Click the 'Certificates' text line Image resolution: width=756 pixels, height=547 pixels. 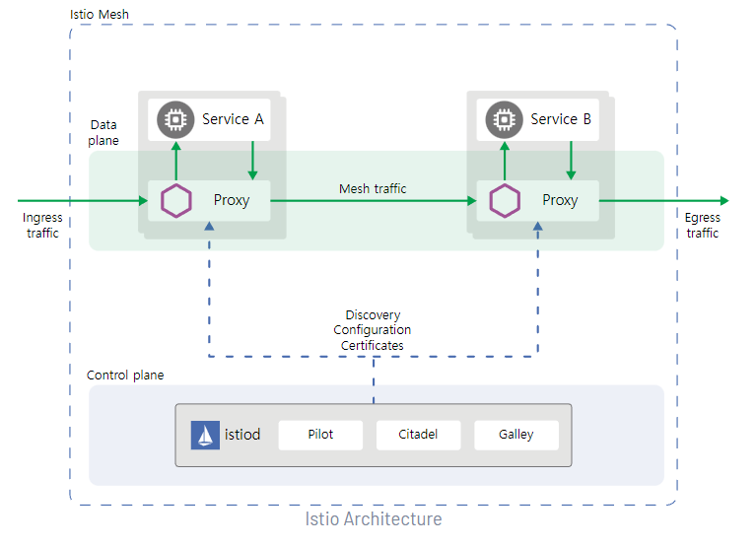click(373, 346)
